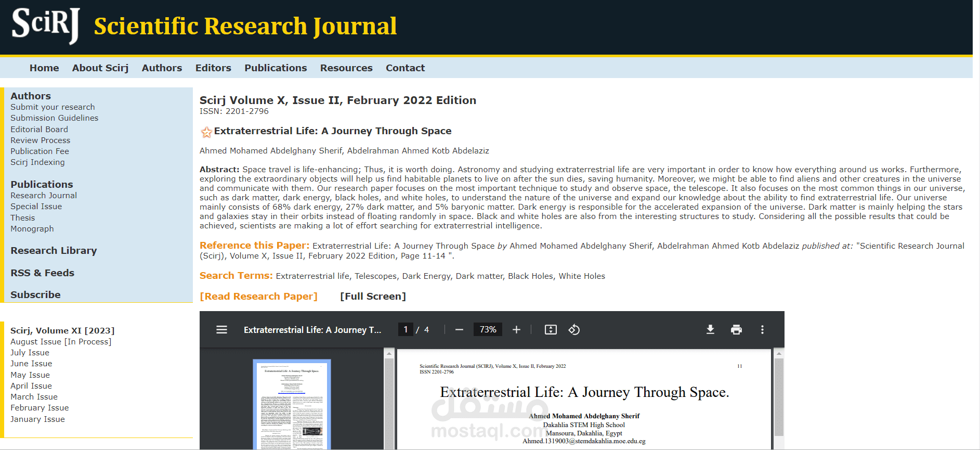Click the ISSN: 2201-2796 text
980x450 pixels.
point(234,111)
